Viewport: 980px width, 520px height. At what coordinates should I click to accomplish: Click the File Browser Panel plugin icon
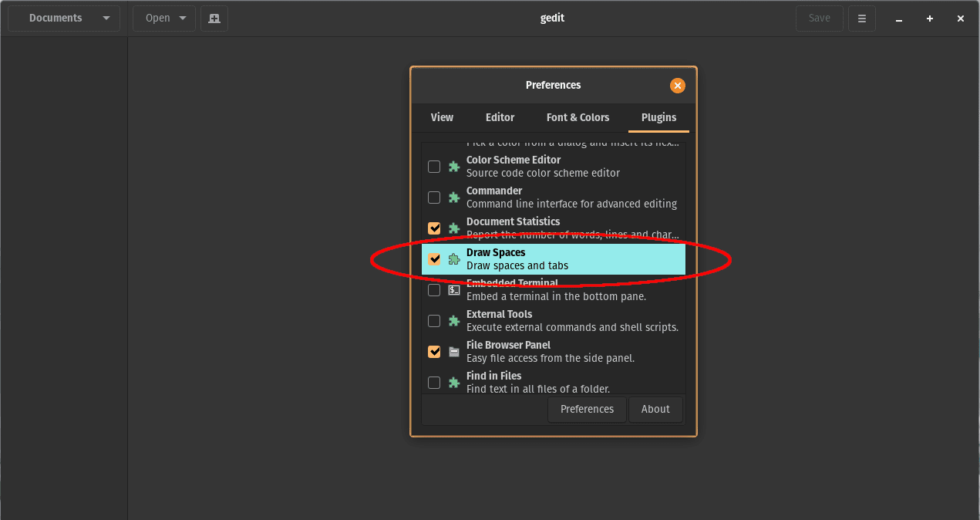click(454, 352)
